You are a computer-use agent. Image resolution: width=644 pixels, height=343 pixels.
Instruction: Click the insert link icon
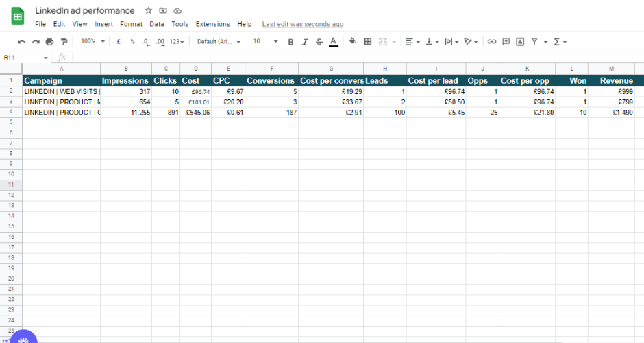[x=491, y=42]
